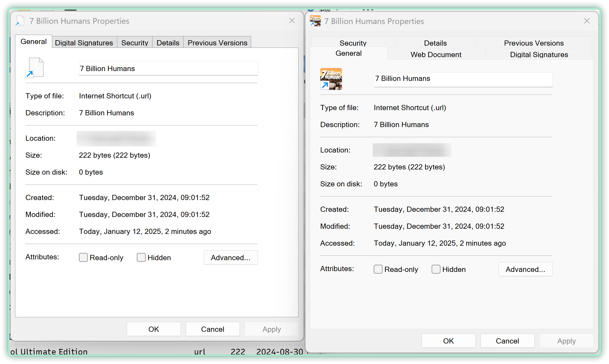Image resolution: width=609 pixels, height=364 pixels.
Task: Click OK in left Properties dialog
Action: [154, 329]
